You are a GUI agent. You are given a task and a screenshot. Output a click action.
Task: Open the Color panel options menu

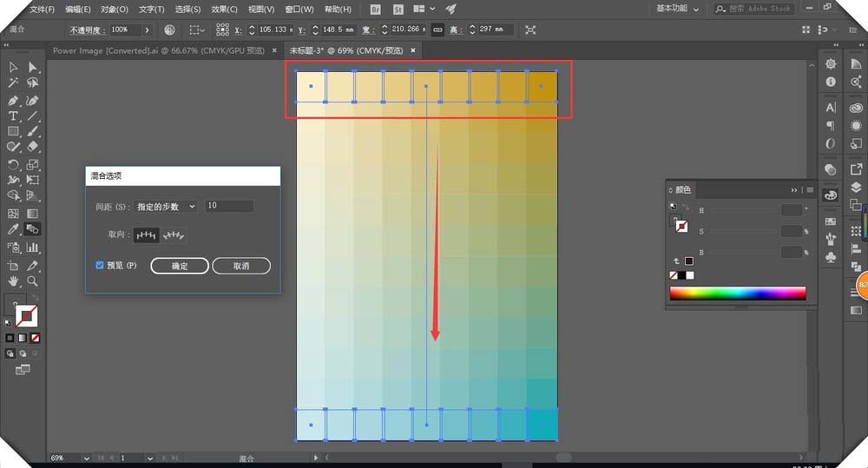pyautogui.click(x=810, y=190)
